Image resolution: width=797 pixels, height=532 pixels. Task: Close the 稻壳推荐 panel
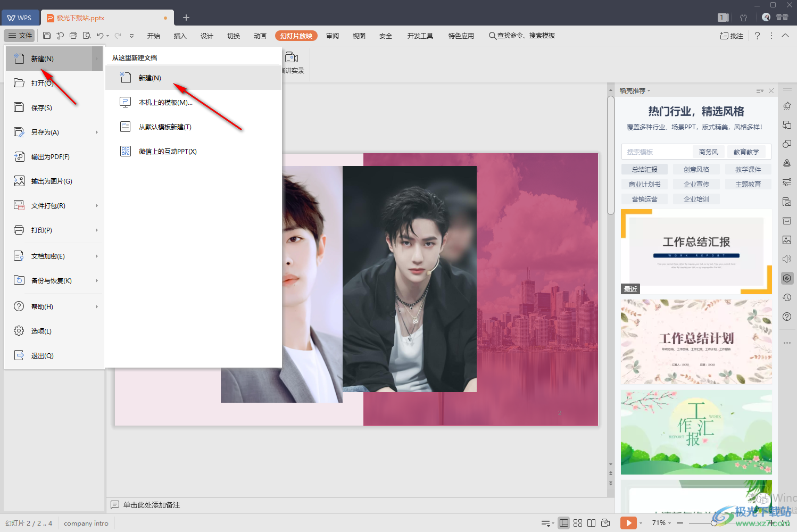771,91
